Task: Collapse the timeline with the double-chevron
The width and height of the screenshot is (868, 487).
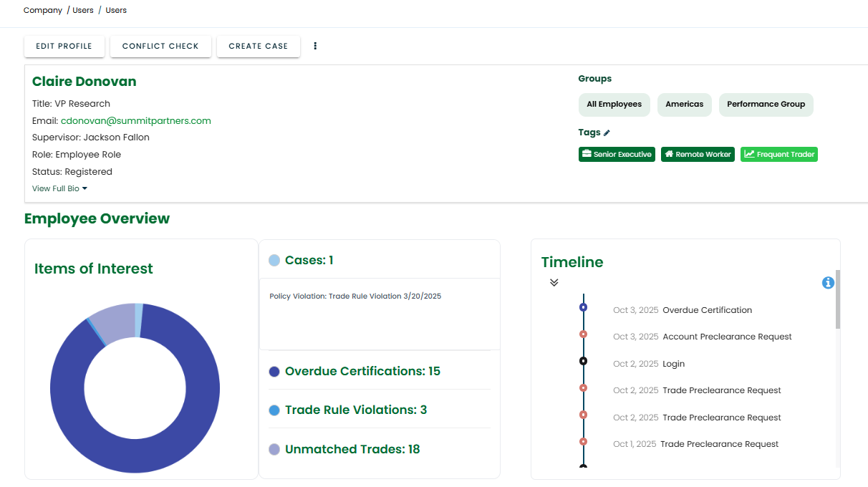Action: pos(554,282)
